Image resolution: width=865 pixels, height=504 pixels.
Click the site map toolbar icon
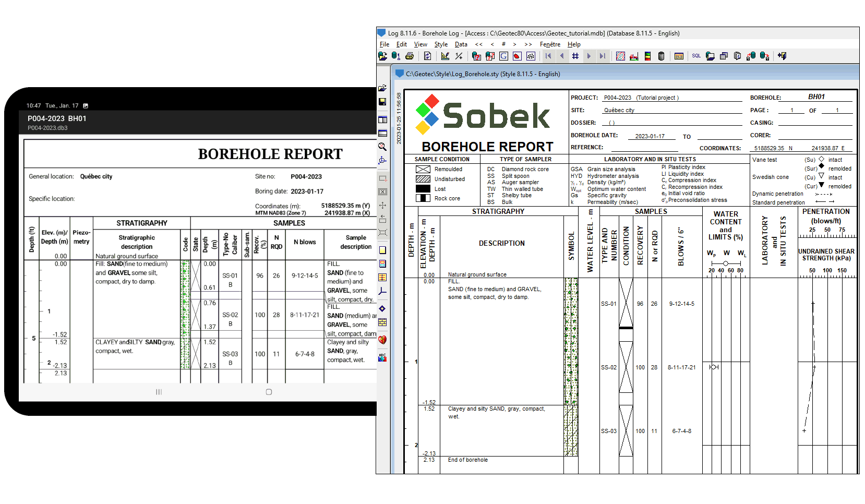coord(620,56)
